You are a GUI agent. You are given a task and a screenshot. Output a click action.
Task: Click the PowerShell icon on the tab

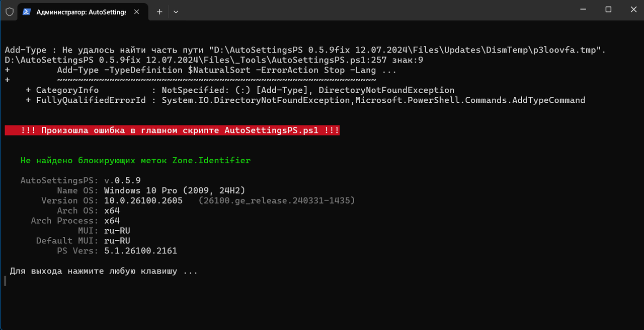point(27,12)
